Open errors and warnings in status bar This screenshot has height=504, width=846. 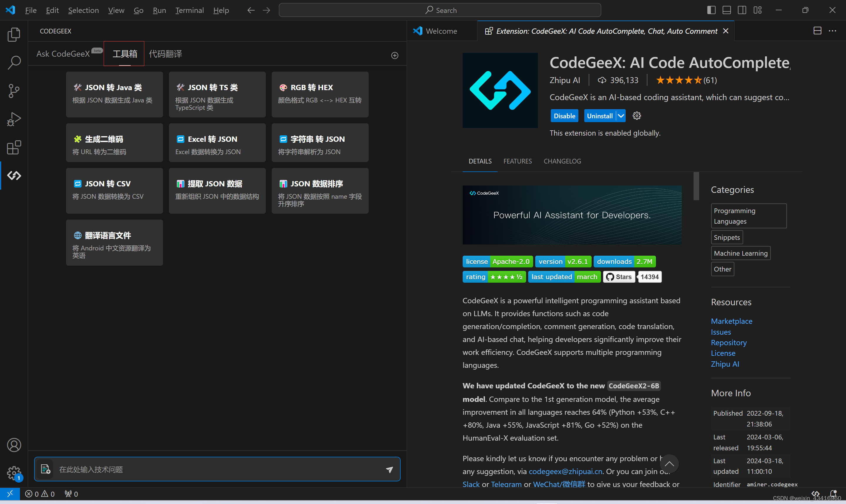click(40, 494)
